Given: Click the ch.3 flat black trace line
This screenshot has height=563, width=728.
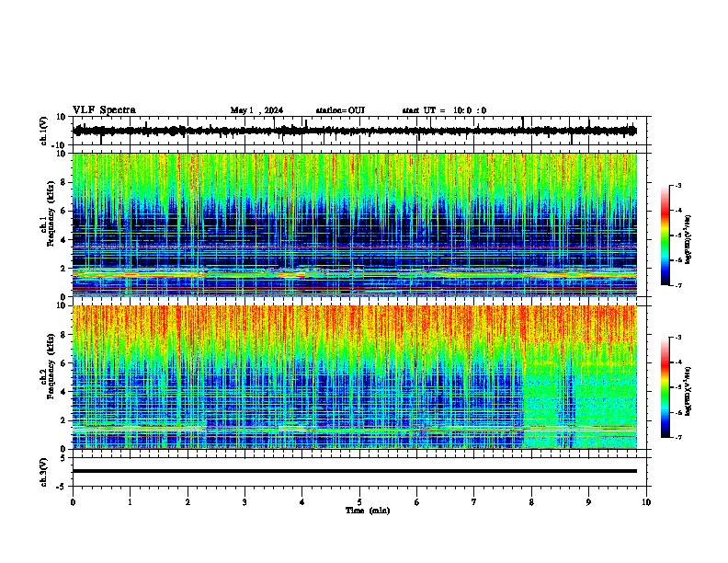Looking at the screenshot, I should click(x=355, y=471).
